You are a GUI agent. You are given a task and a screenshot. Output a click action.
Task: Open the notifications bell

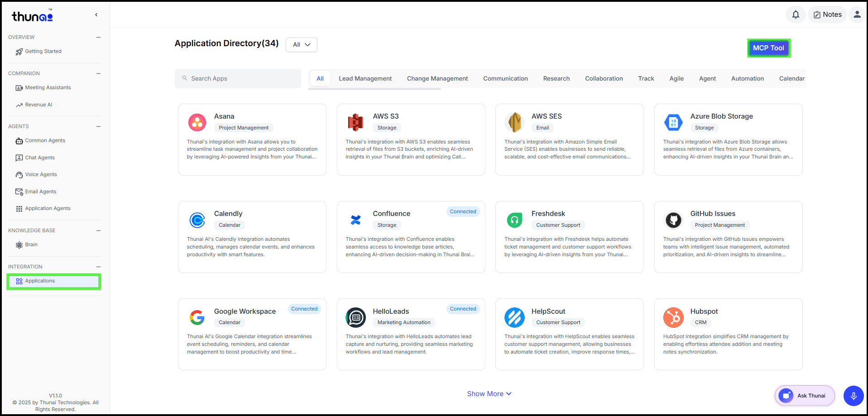tap(796, 14)
